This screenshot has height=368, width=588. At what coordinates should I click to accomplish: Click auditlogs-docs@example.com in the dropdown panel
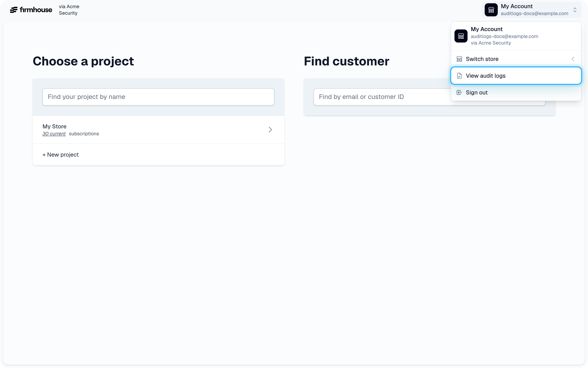pyautogui.click(x=504, y=36)
